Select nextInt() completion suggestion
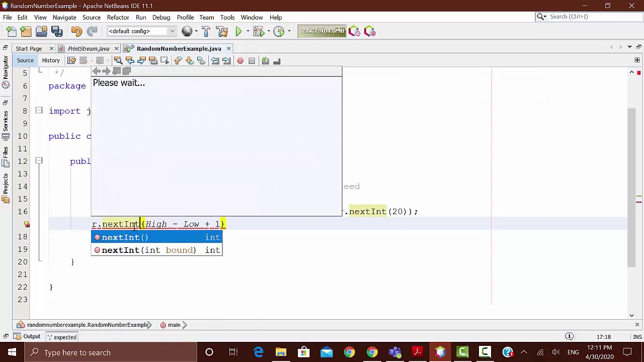644x362 pixels. pos(156,237)
